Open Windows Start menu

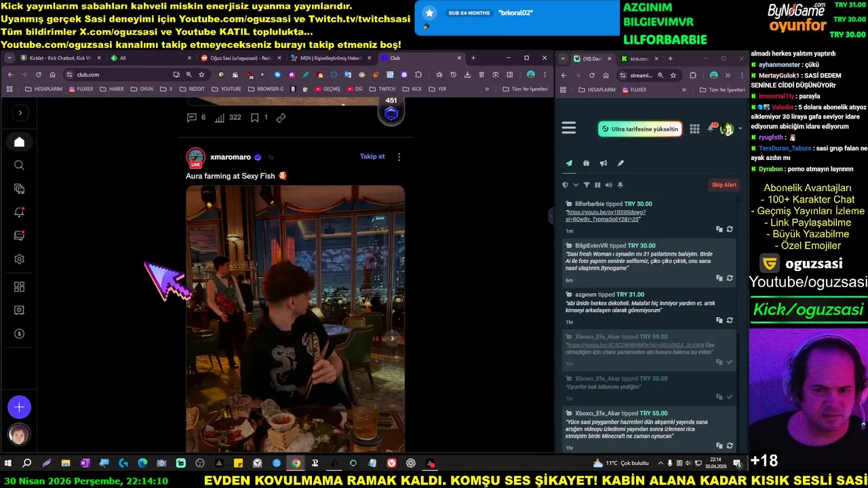(8, 464)
